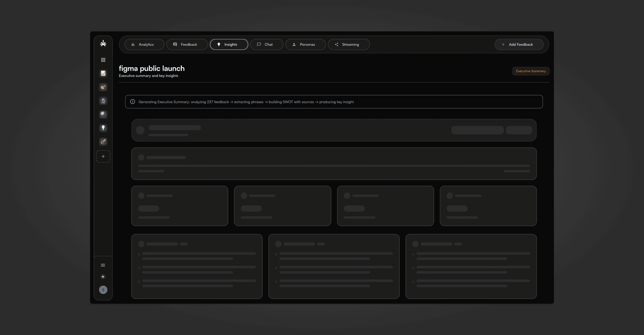This screenshot has width=644, height=335.
Task: Click the asterisk logo in sidebar
Action: coord(103,44)
